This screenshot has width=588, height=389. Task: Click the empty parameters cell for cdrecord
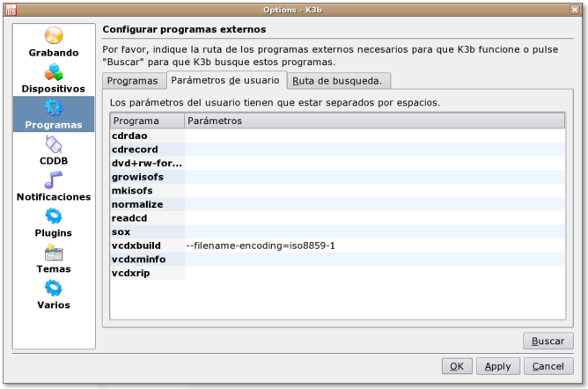click(375, 150)
